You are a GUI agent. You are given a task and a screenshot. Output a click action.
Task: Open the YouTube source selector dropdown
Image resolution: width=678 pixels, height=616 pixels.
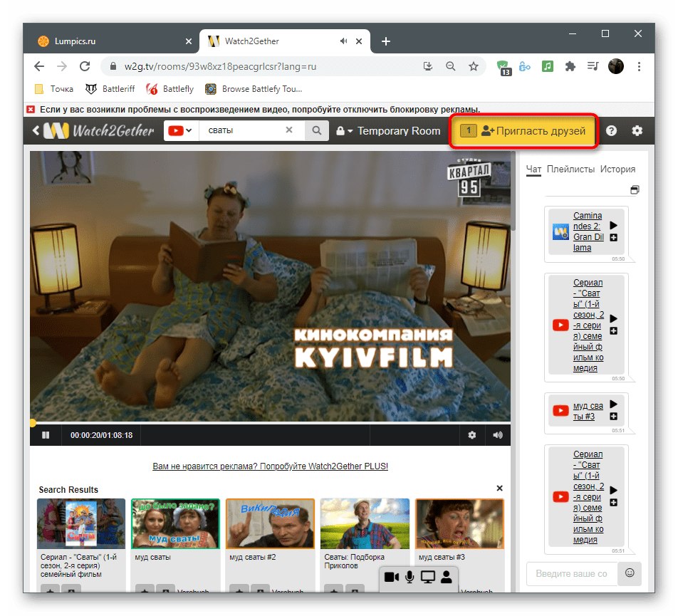[180, 130]
